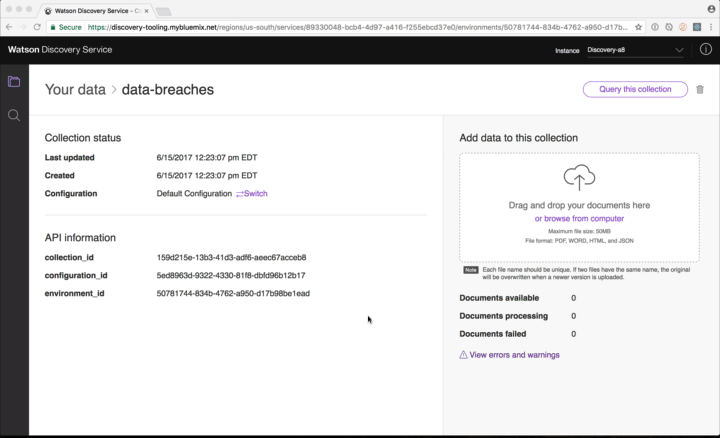Bookmark page with the star icon
720x438 pixels.
pos(638,27)
